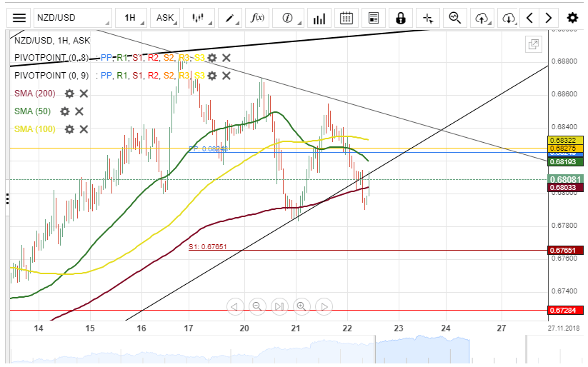
Task: Click the 0.68275 orange price tag
Action: coord(566,149)
